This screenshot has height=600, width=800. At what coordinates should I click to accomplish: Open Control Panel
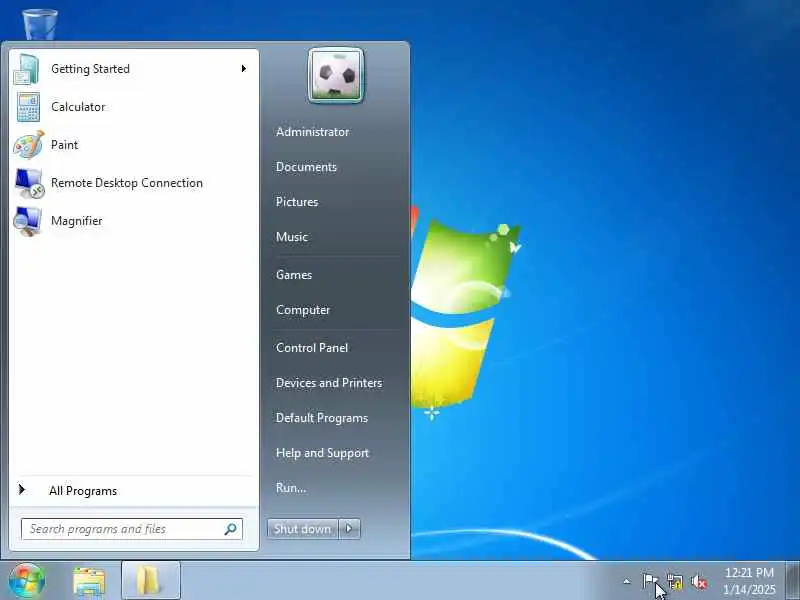(x=312, y=347)
